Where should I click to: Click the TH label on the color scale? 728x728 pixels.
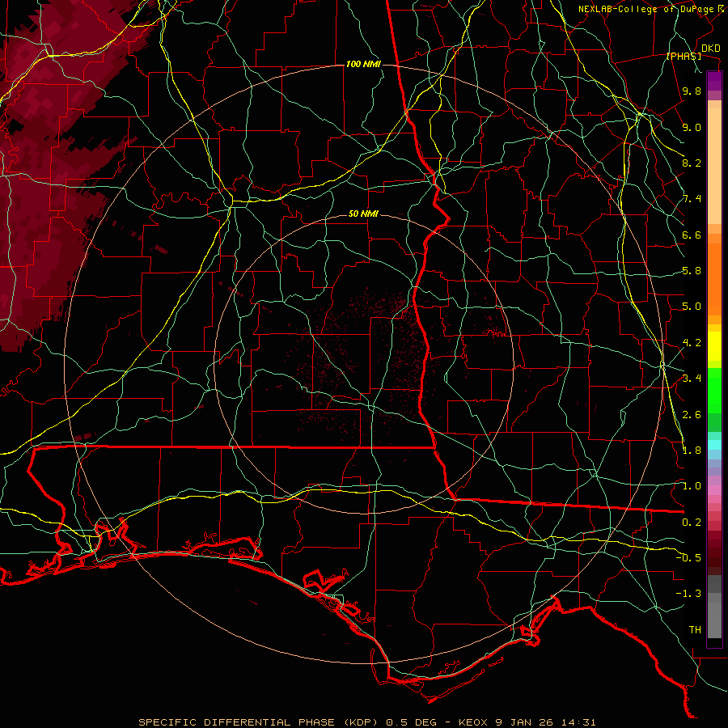695,630
